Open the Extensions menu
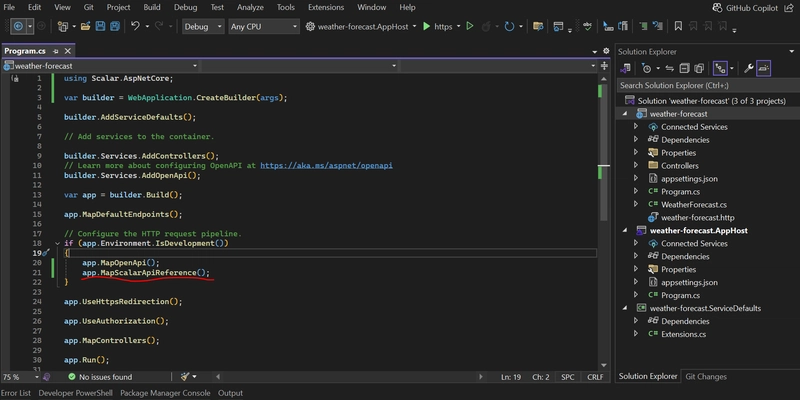 (x=327, y=7)
